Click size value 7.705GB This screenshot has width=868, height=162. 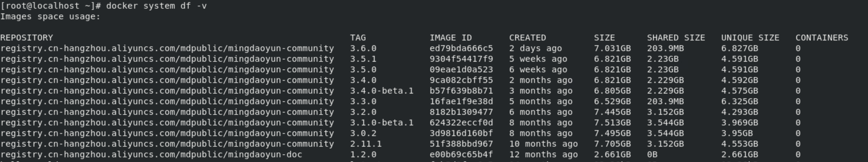click(612, 144)
